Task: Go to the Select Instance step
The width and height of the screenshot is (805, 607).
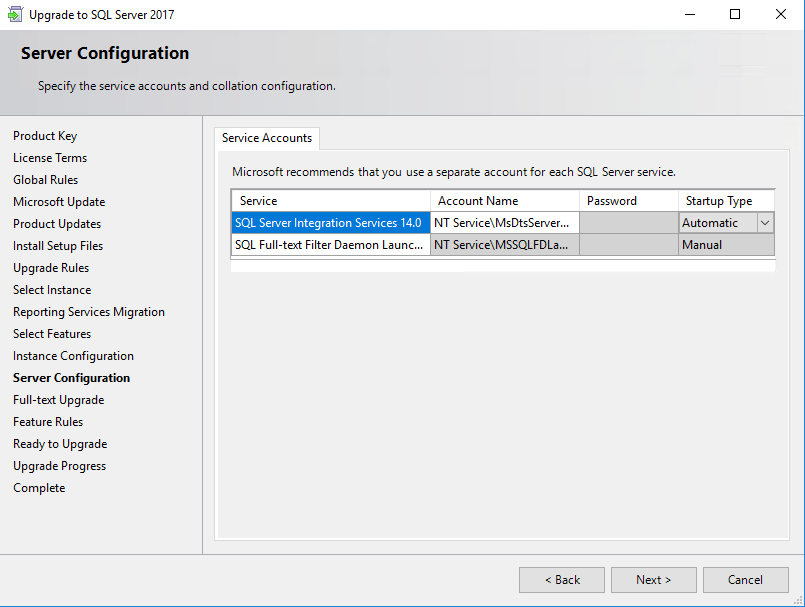Action: [x=52, y=290]
